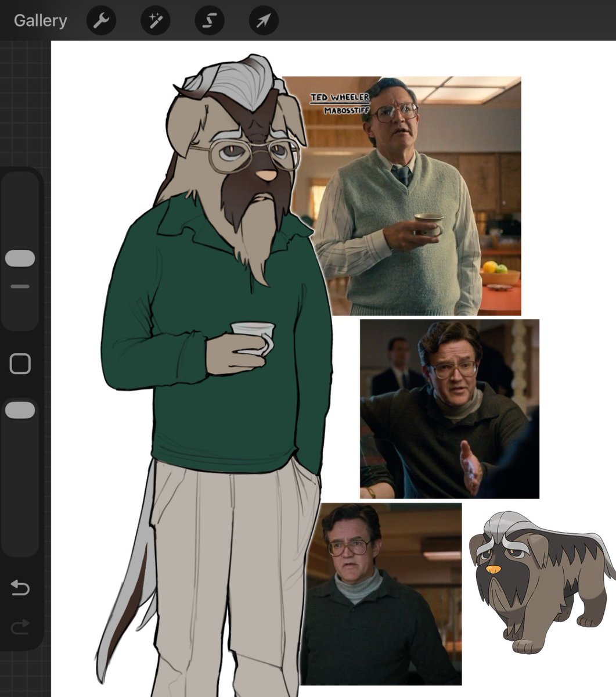
Task: Open the Actions wrench menu
Action: (101, 21)
